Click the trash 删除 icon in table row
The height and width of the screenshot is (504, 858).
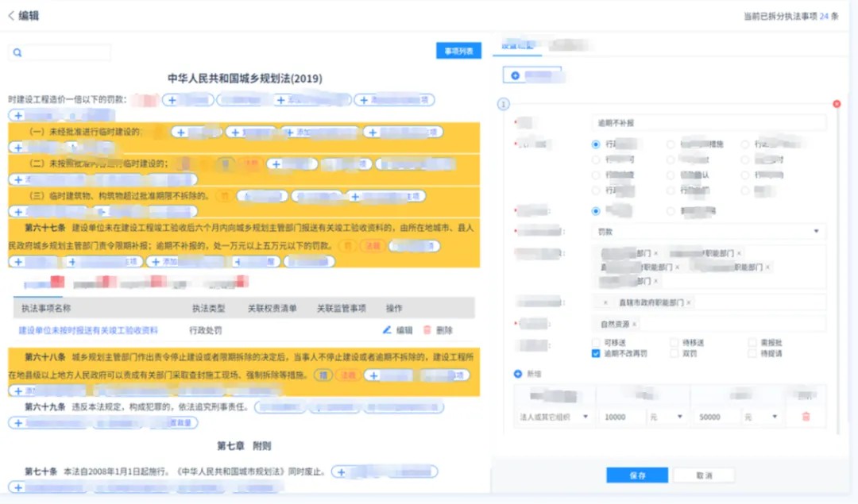427,330
